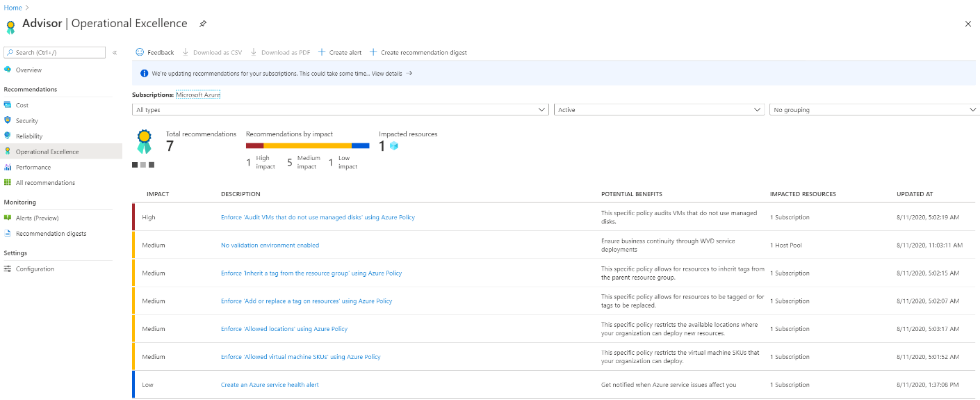The height and width of the screenshot is (400, 980).
Task: Click the Alerts (Preview) icon
Action: 8,218
